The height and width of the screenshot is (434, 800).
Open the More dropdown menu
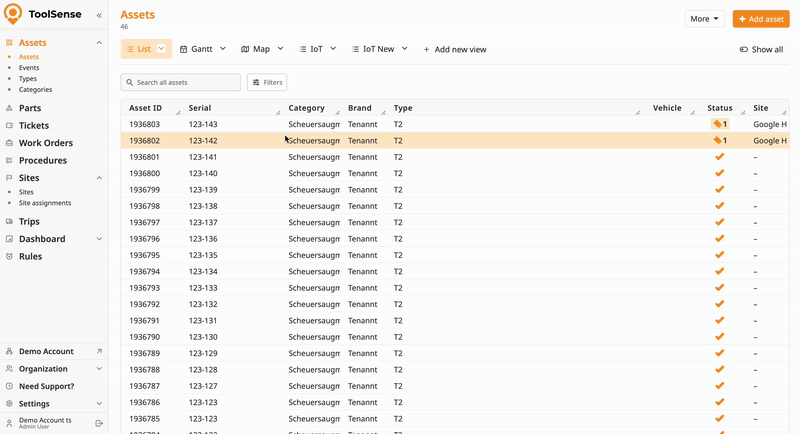tap(704, 19)
